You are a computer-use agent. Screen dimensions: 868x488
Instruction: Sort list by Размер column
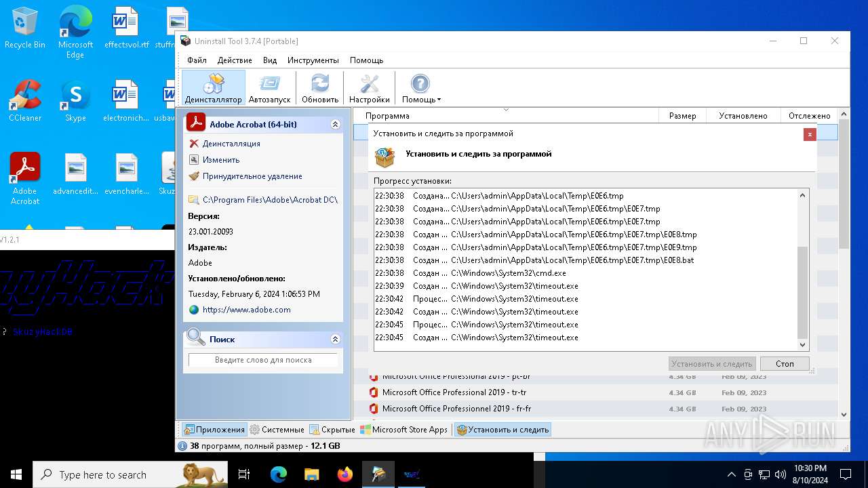tap(682, 116)
